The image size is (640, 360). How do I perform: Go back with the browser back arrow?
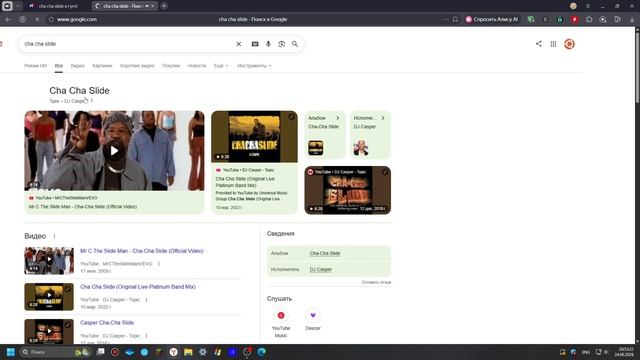pos(8,19)
